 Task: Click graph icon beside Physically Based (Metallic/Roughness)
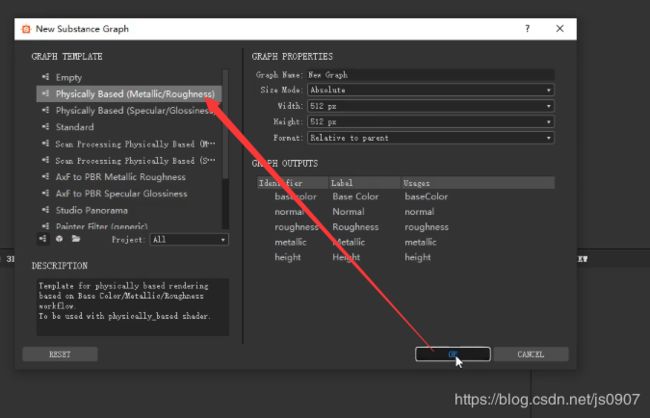pos(46,93)
